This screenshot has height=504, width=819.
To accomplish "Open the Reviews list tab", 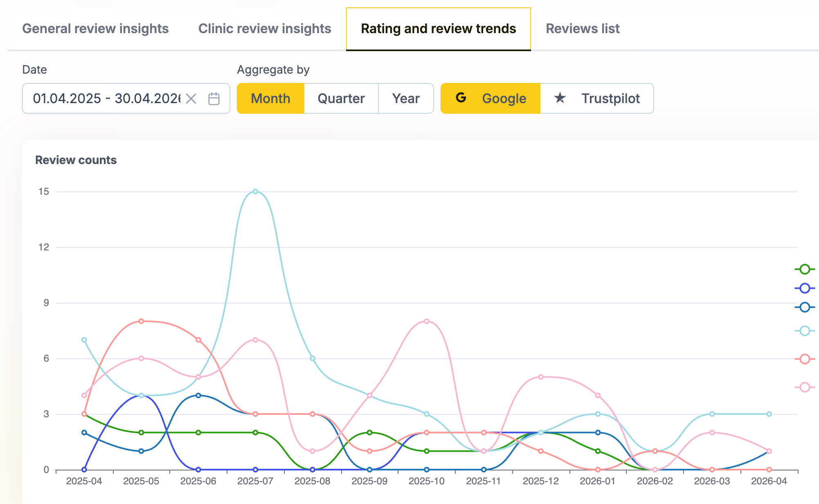I will (x=583, y=29).
